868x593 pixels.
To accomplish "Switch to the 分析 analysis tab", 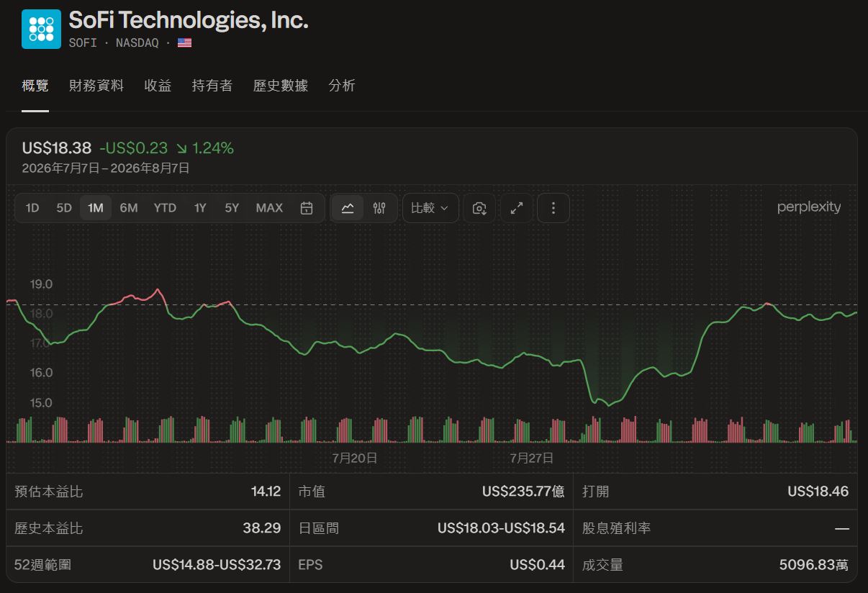I will tap(342, 86).
